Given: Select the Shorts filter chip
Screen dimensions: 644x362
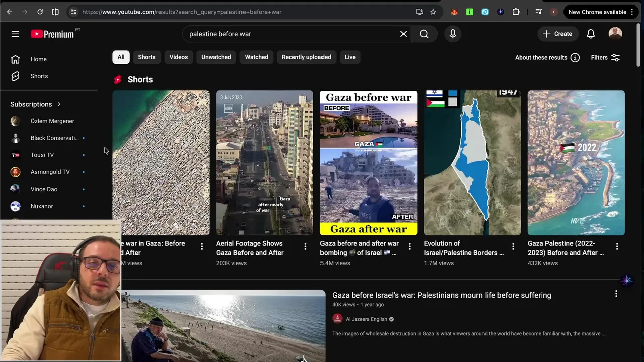Looking at the screenshot, I should tap(147, 57).
